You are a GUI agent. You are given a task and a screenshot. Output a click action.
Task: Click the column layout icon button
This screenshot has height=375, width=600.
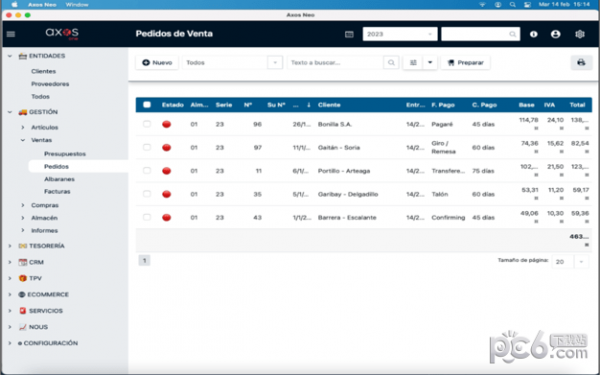click(413, 62)
